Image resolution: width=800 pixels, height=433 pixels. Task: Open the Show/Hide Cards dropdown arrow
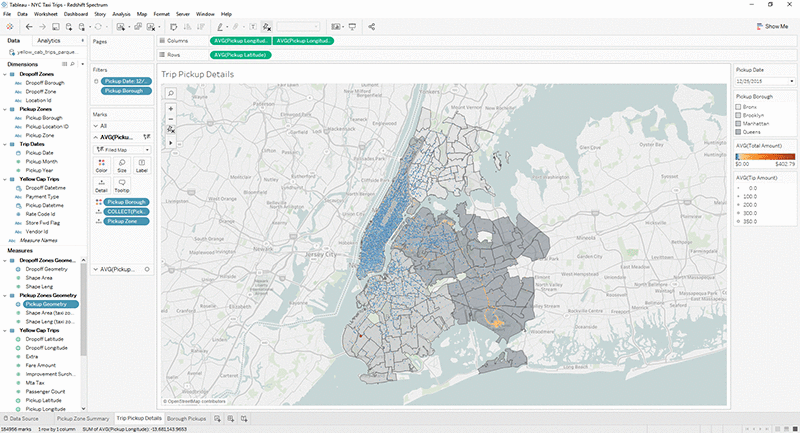(x=343, y=27)
